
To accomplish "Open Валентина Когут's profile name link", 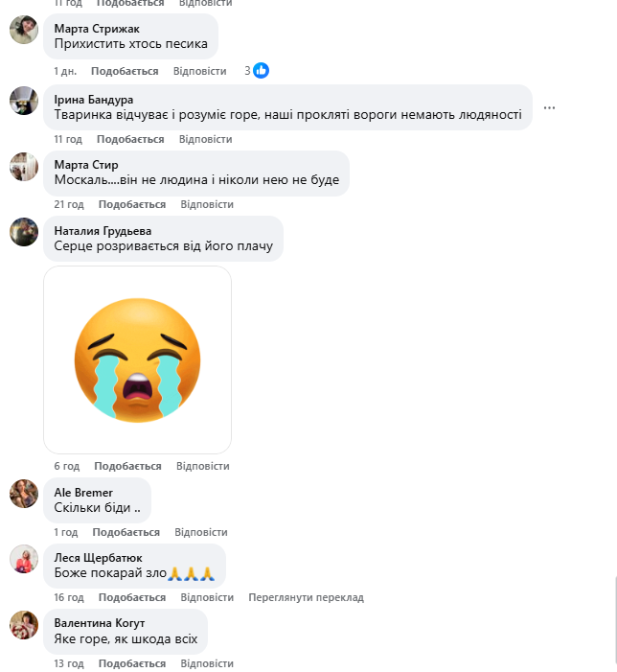I will click(x=98, y=623).
